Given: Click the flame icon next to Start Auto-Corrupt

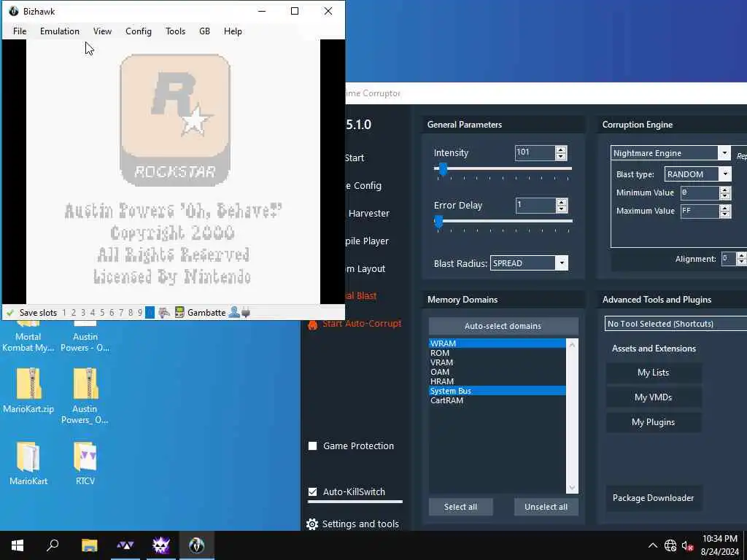Looking at the screenshot, I should pos(312,324).
